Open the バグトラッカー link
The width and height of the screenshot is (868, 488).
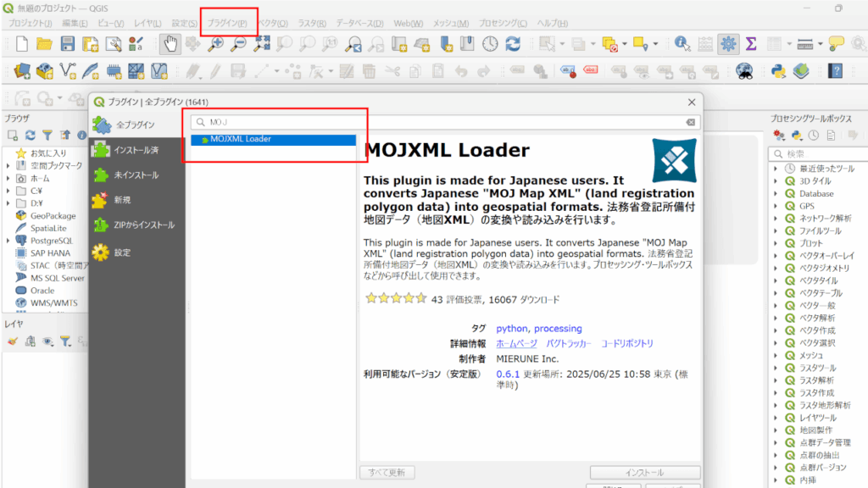pos(569,344)
